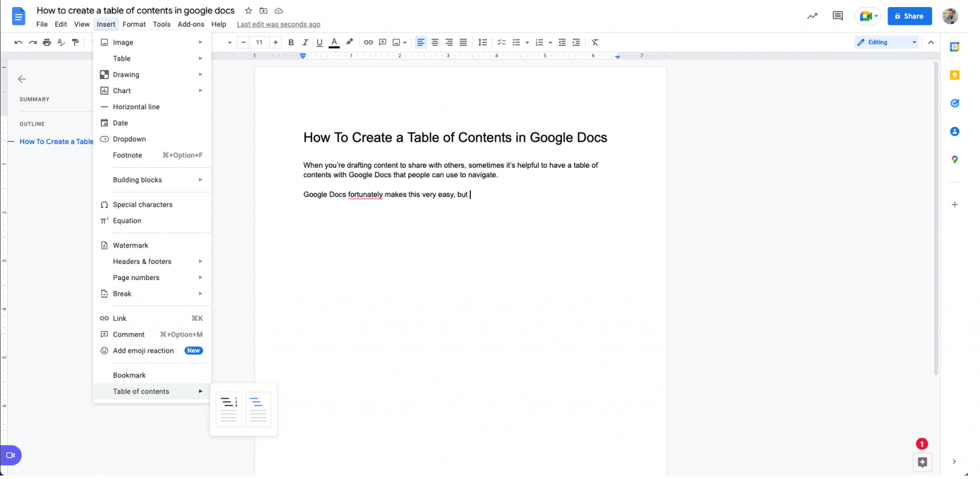Open Google Tasks side panel icon

click(954, 103)
